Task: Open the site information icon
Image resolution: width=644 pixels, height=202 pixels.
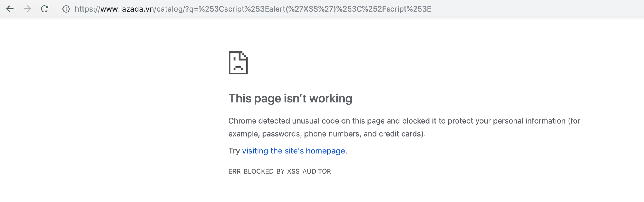Action: click(x=66, y=9)
